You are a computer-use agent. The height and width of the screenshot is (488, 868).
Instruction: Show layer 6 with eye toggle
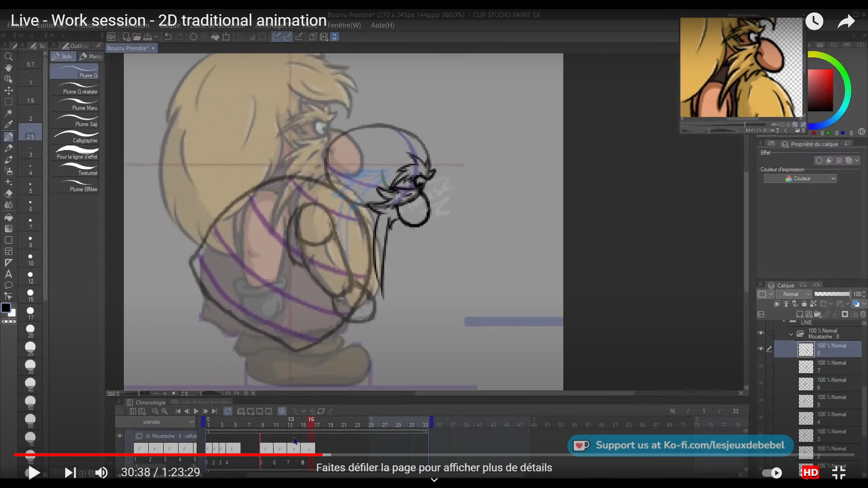pos(761,383)
